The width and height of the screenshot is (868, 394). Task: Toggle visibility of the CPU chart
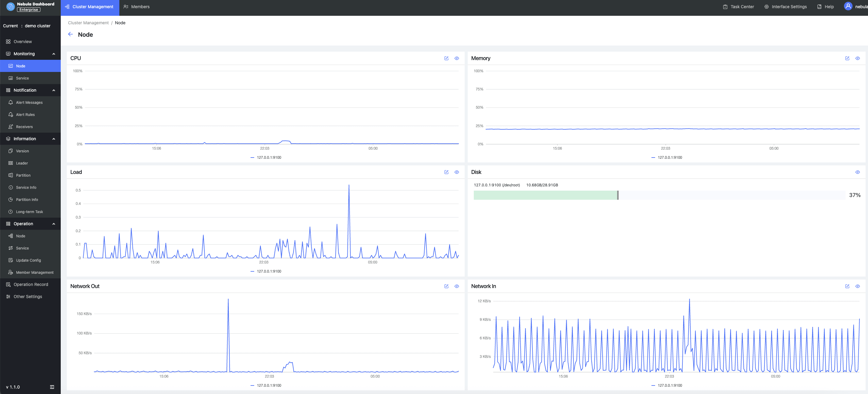pos(457,58)
